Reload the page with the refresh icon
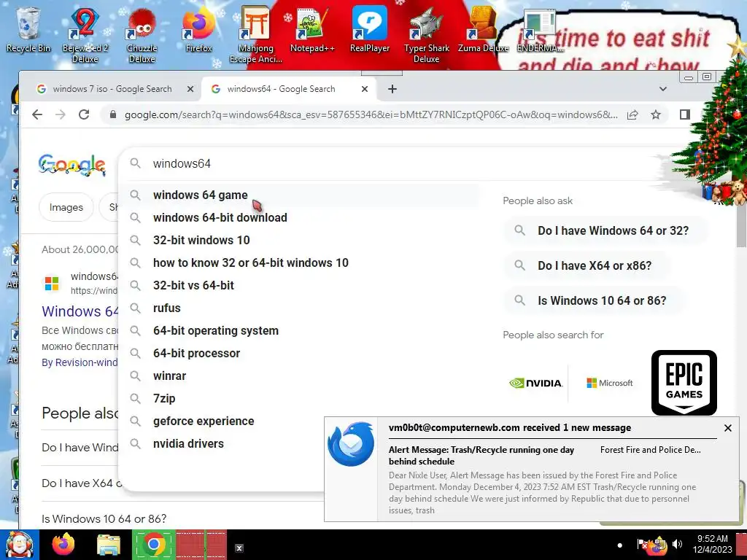 pos(84,114)
